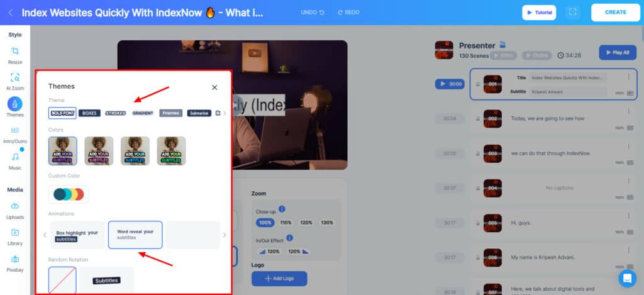Choose the cyan subtitle color preset
The height and width of the screenshot is (295, 644).
135,151
